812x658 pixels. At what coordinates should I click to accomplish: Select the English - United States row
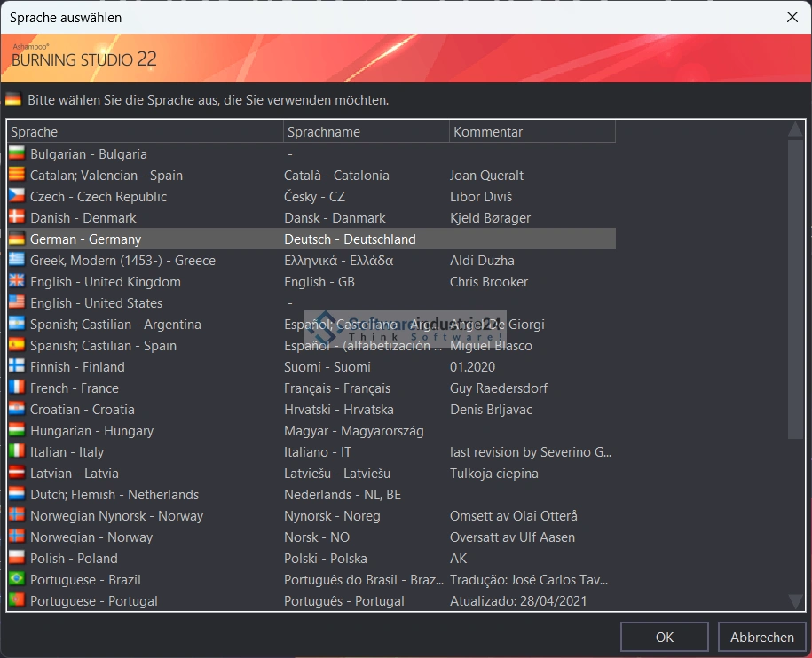pyautogui.click(x=96, y=303)
